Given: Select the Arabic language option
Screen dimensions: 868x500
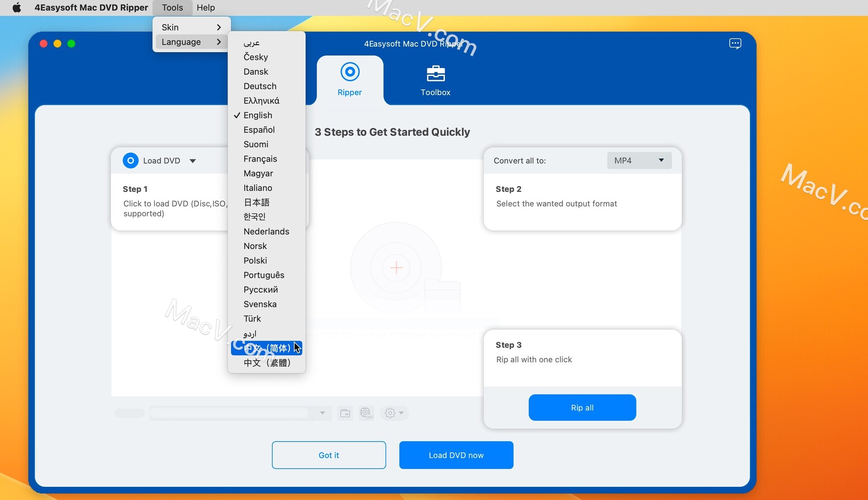Looking at the screenshot, I should click(x=266, y=43).
